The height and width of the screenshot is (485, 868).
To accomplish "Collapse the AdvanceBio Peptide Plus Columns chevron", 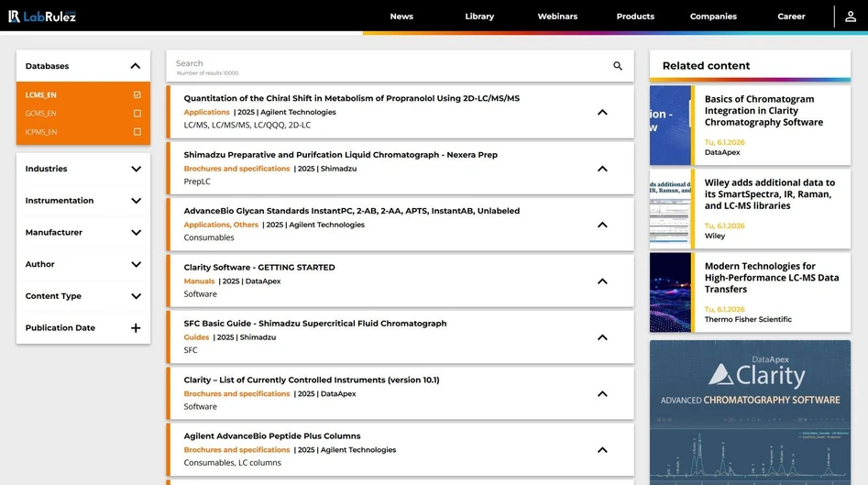I will [x=602, y=450].
